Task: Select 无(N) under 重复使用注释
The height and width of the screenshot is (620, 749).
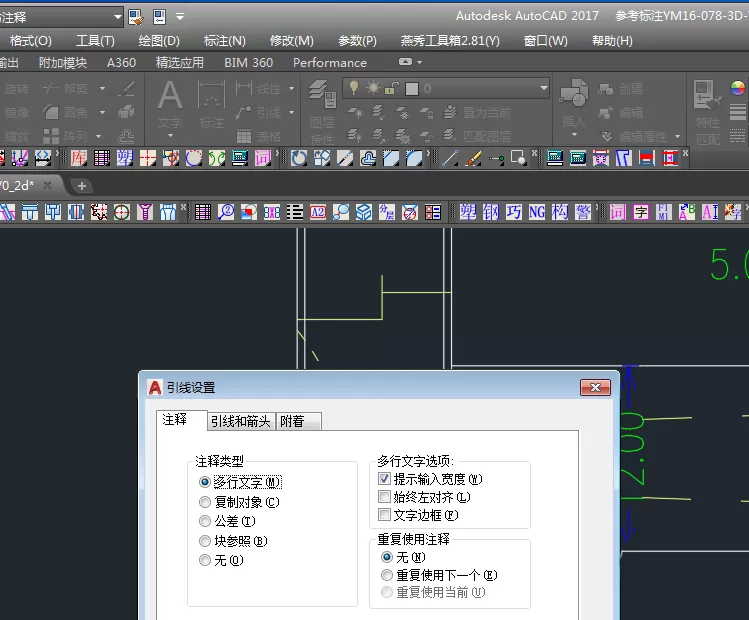Action: [387, 557]
